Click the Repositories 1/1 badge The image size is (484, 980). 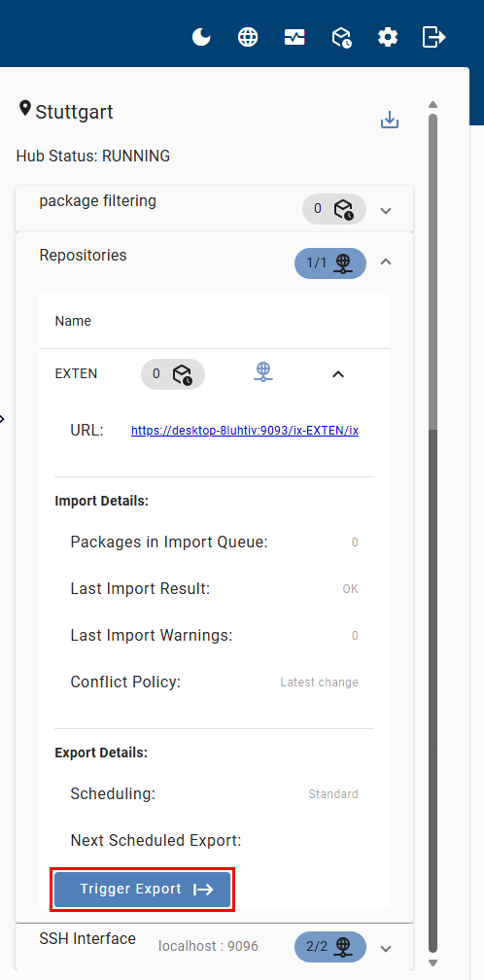click(330, 263)
